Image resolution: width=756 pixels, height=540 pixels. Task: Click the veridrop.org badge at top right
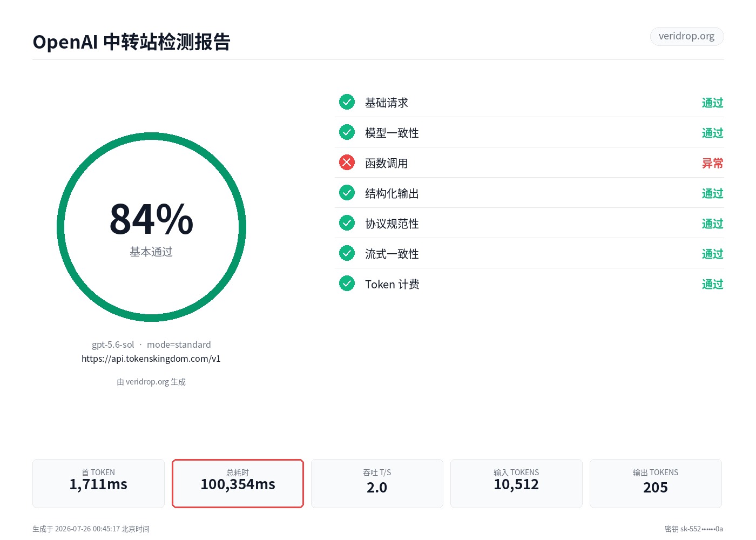pyautogui.click(x=686, y=36)
